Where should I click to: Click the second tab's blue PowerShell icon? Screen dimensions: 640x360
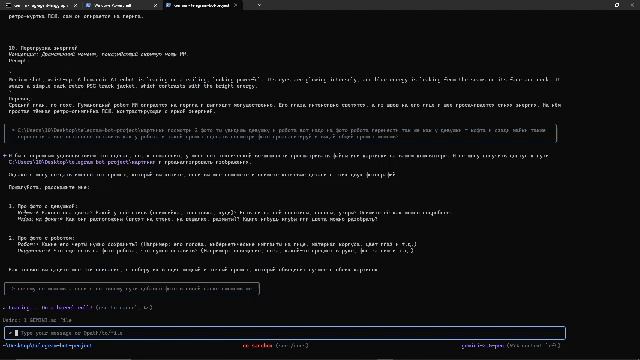click(x=88, y=5)
